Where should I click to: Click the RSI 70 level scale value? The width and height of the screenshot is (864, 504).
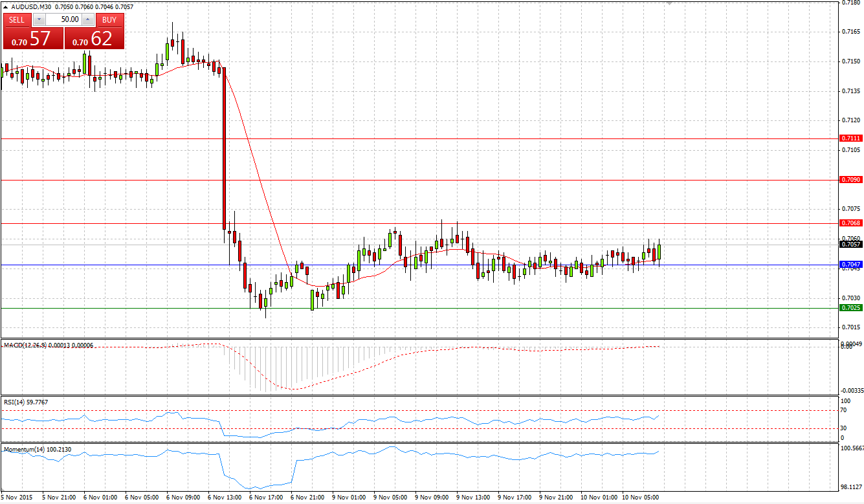(x=844, y=410)
